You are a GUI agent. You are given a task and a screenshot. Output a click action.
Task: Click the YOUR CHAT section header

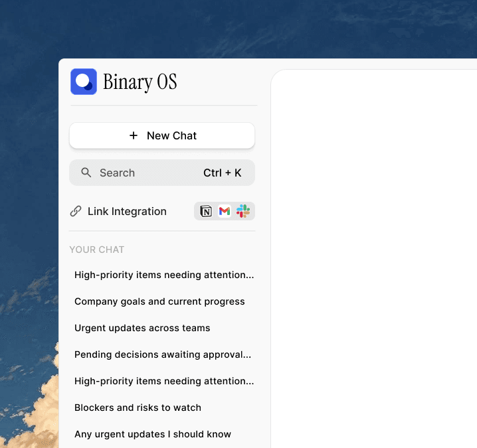[97, 250]
